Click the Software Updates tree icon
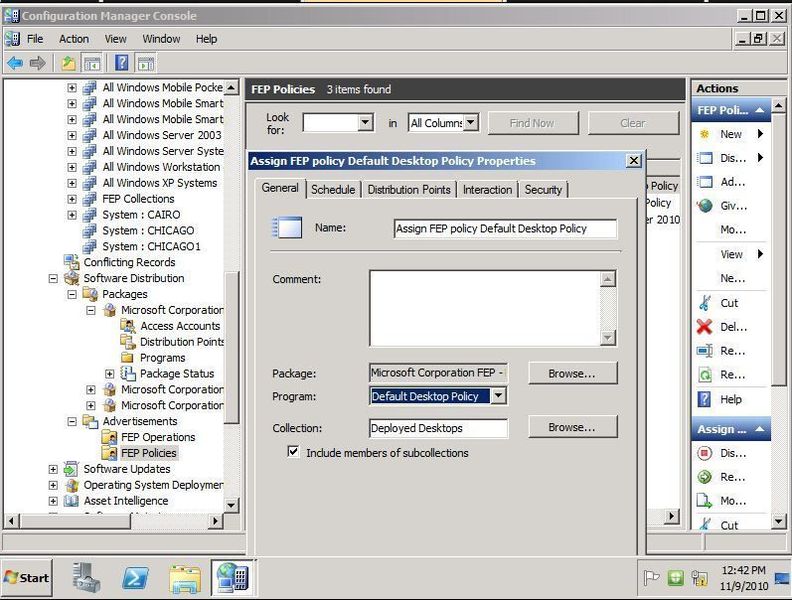The width and height of the screenshot is (792, 600). pos(71,469)
